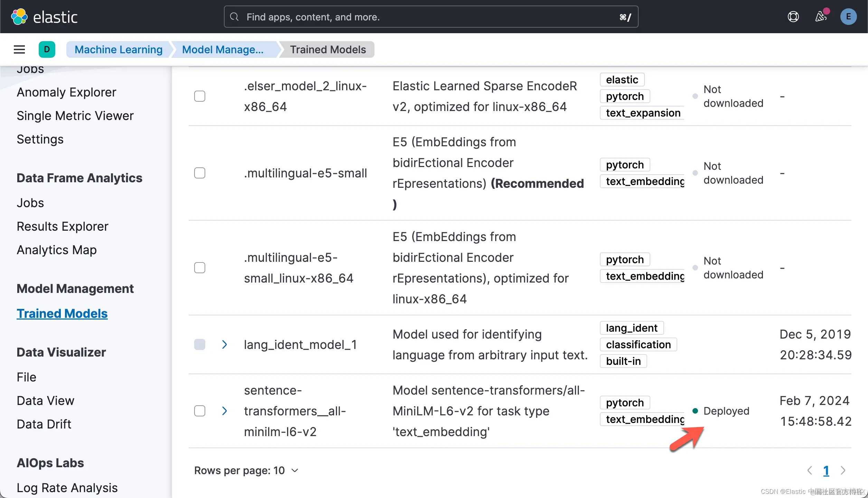This screenshot has width=868, height=498.
Task: Open Data Frame Analytics Jobs
Action: tap(30, 203)
